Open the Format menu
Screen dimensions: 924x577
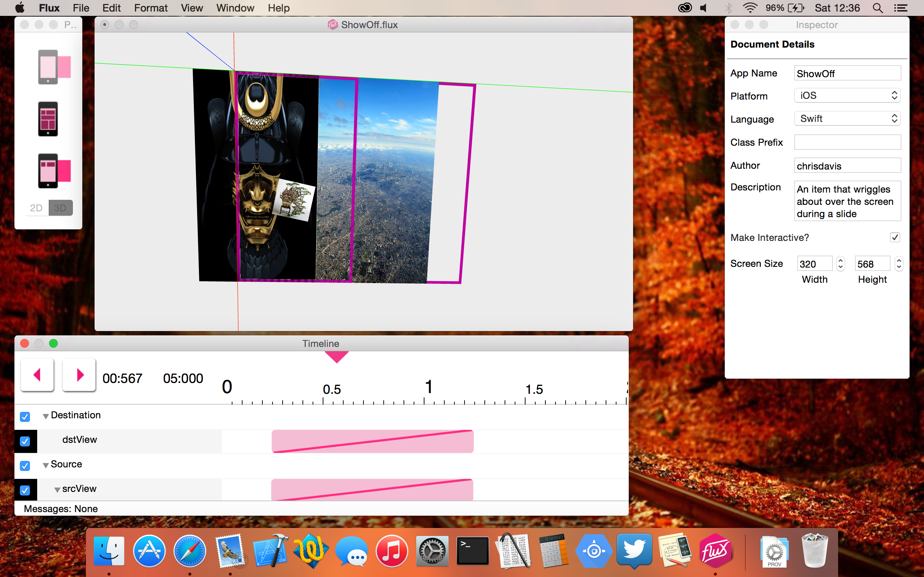(x=151, y=8)
